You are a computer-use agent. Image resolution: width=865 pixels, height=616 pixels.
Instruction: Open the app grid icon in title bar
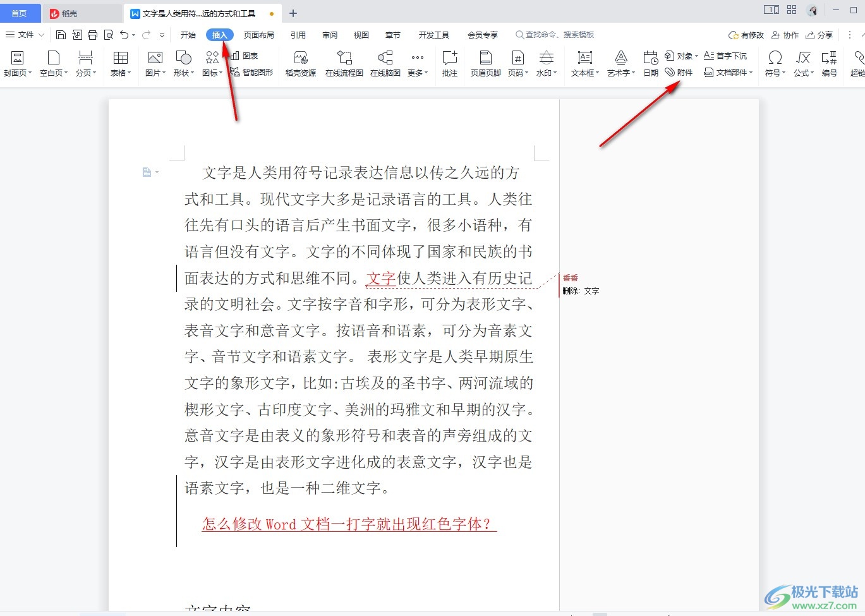tap(792, 10)
